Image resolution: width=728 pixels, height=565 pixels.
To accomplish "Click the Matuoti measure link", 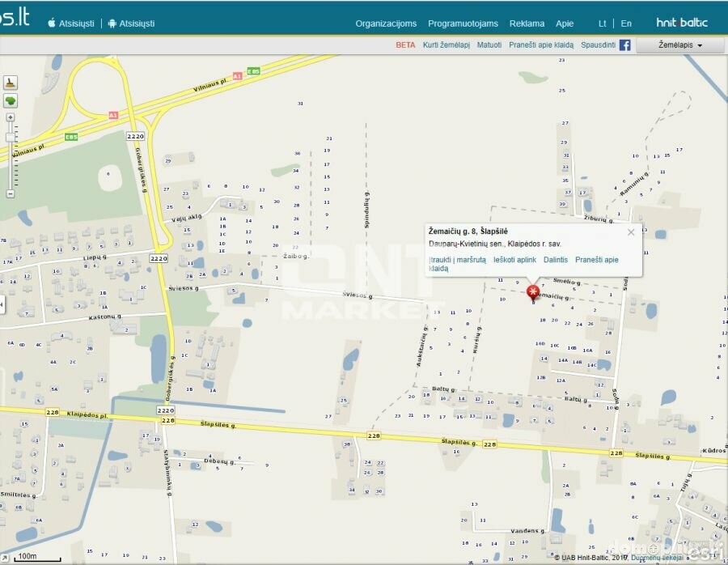I will tap(489, 45).
